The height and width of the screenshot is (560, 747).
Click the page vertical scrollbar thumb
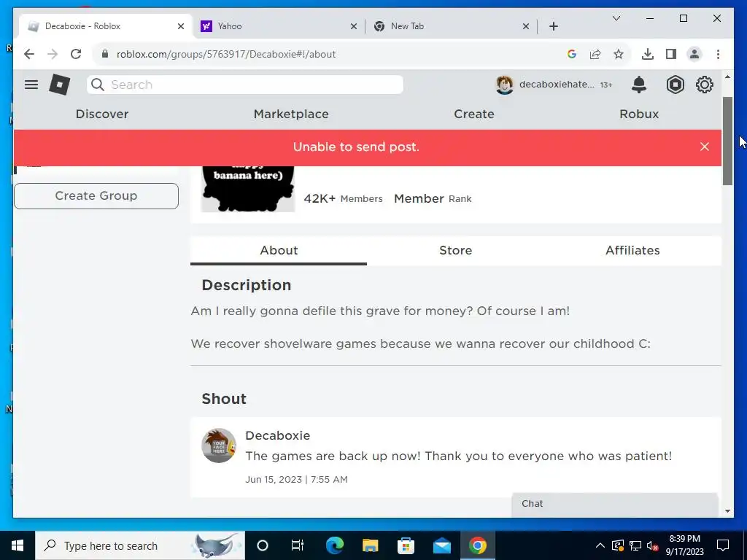tap(727, 141)
